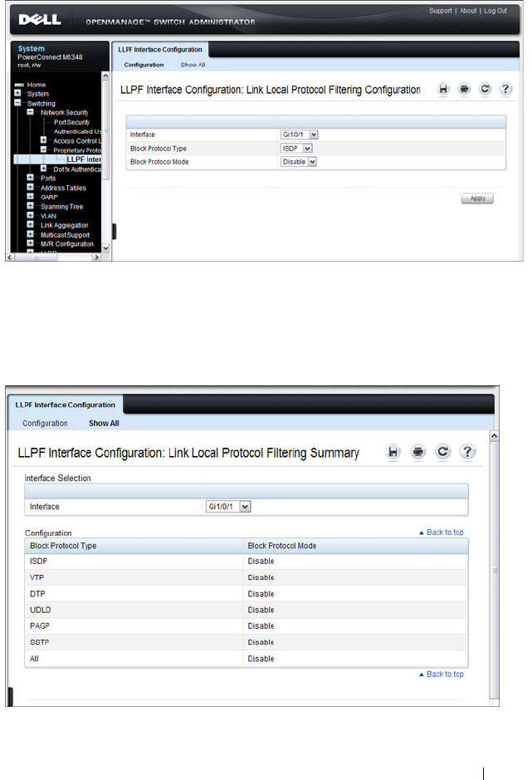Click the PAGP row in summary table

click(x=246, y=625)
